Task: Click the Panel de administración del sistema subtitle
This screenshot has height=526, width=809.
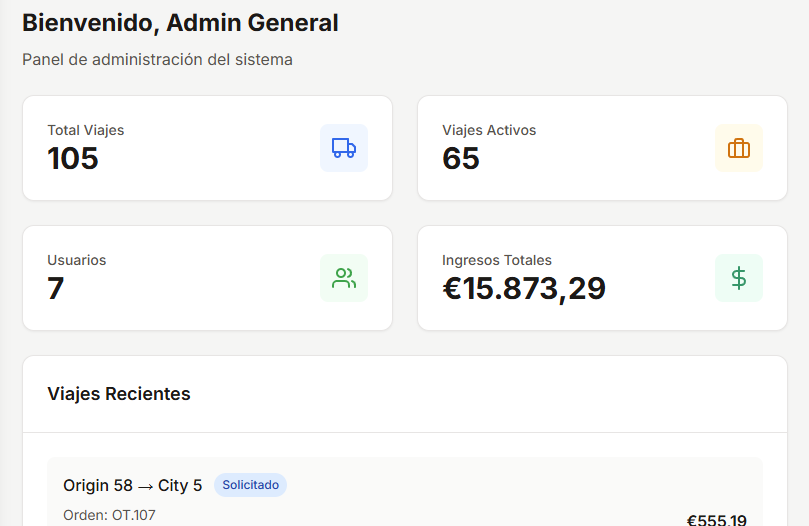Action: point(157,59)
